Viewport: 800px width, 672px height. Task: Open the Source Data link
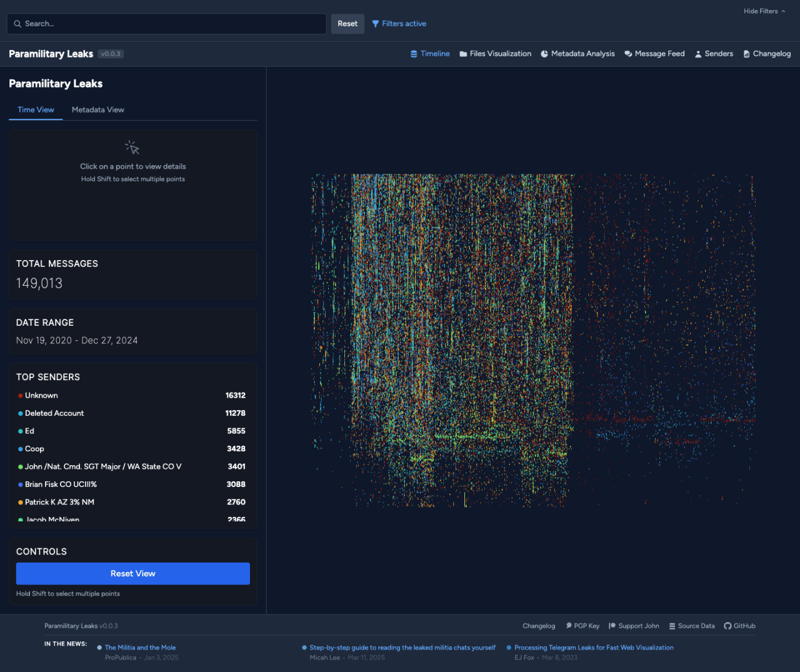(x=692, y=626)
